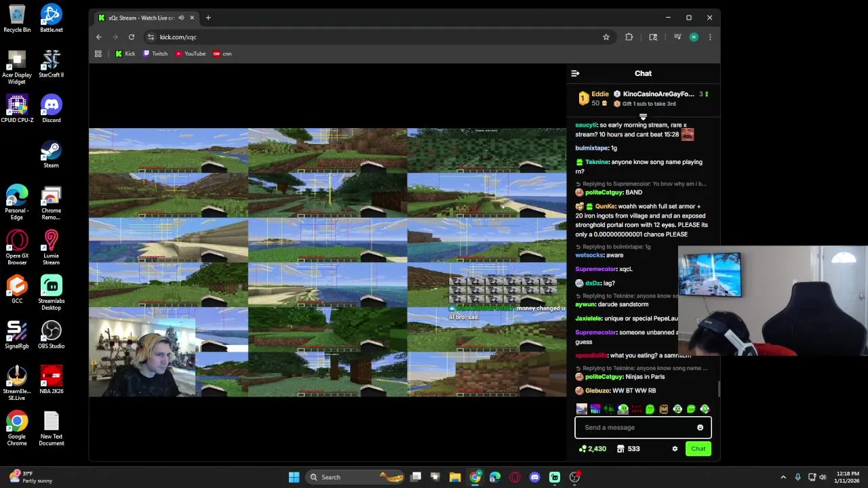Close the xQc Stream tab

click(192, 18)
